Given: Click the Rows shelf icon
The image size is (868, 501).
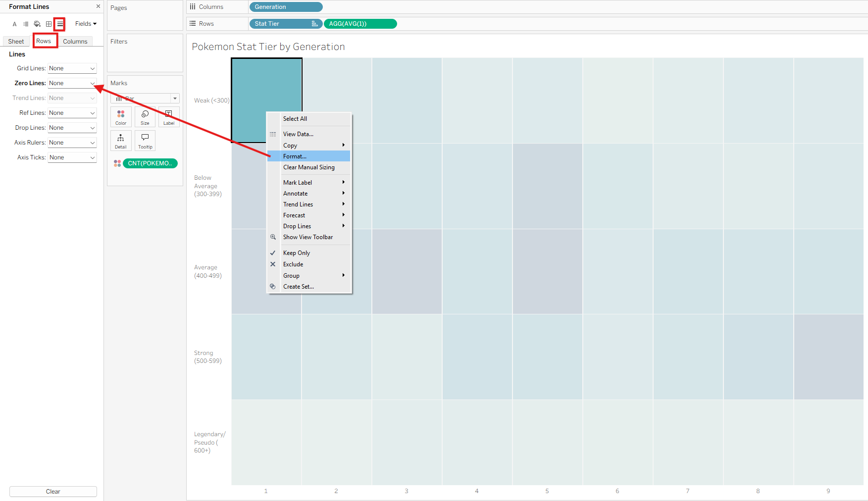Looking at the screenshot, I should click(x=193, y=24).
